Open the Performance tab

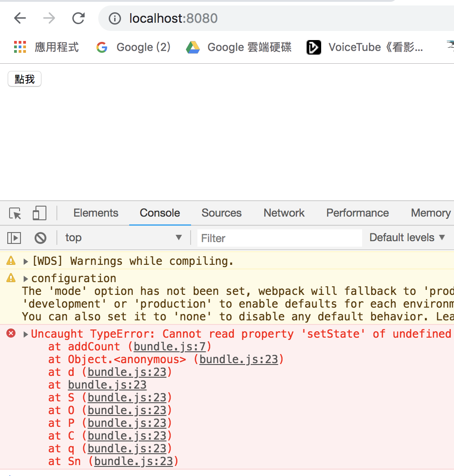[x=358, y=213]
